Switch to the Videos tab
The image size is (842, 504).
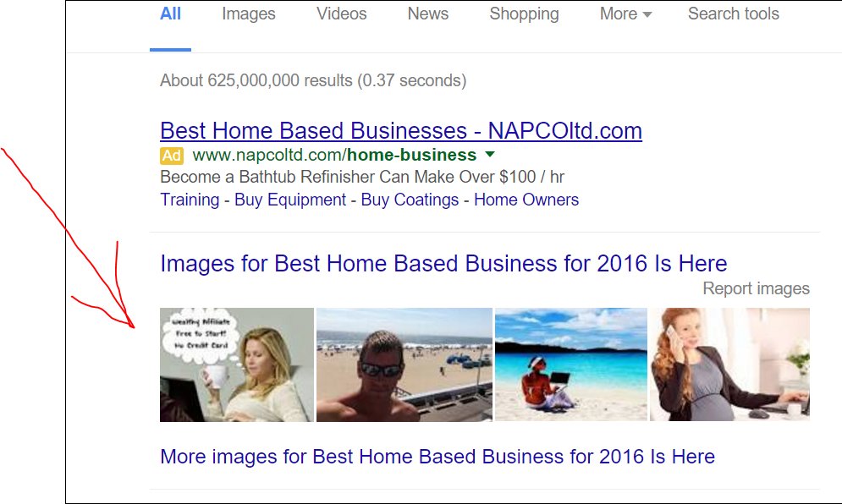tap(342, 14)
